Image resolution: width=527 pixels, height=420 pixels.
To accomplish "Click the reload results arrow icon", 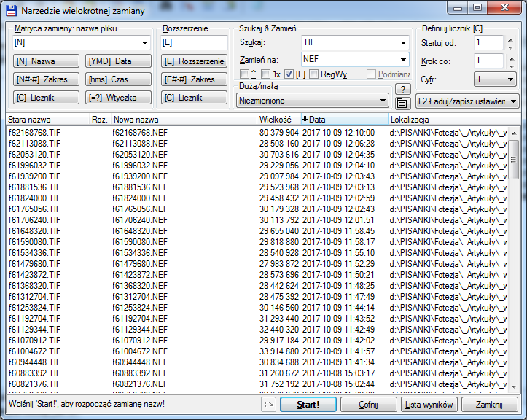I will click(267, 404).
